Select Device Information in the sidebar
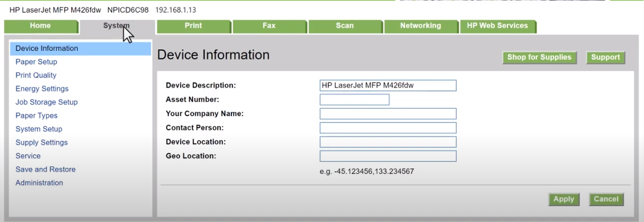Screen dimensions: 644x222 [x=81, y=49]
